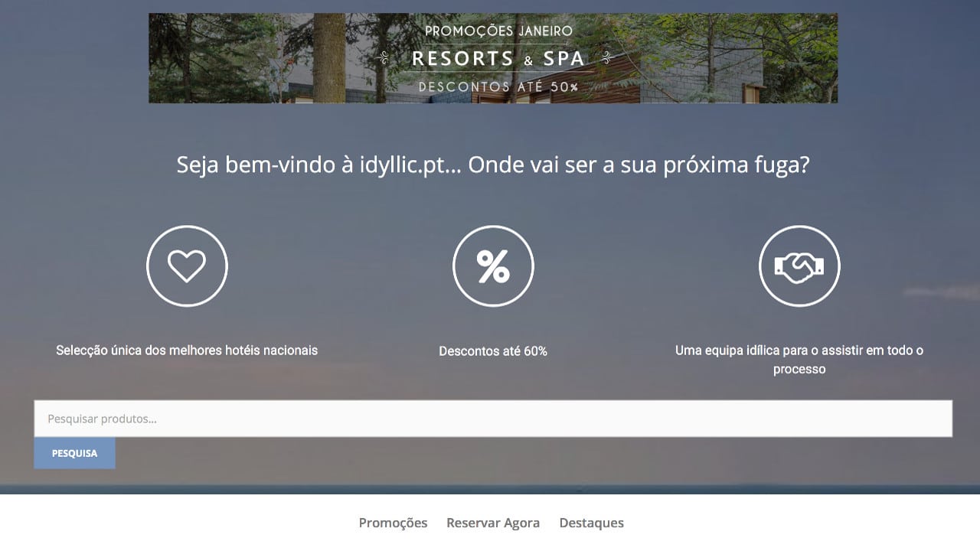Click the 'Seja bem-vindo à idyllic.pt' heading
Viewport: 980px width, 551px height.
pyautogui.click(x=493, y=165)
